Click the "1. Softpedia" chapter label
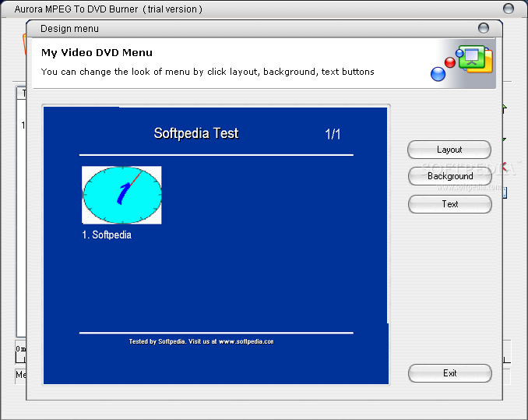This screenshot has width=528, height=420. [x=107, y=235]
